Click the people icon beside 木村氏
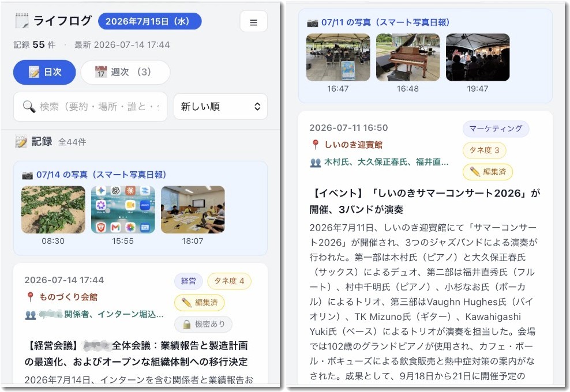The image size is (570, 392). coord(315,163)
